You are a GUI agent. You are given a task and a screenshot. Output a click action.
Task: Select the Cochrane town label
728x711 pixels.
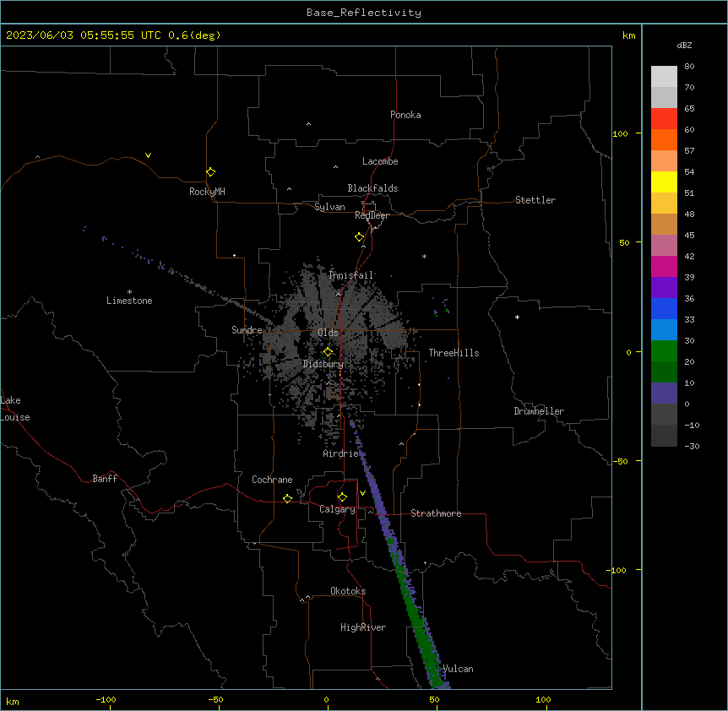pos(272,480)
